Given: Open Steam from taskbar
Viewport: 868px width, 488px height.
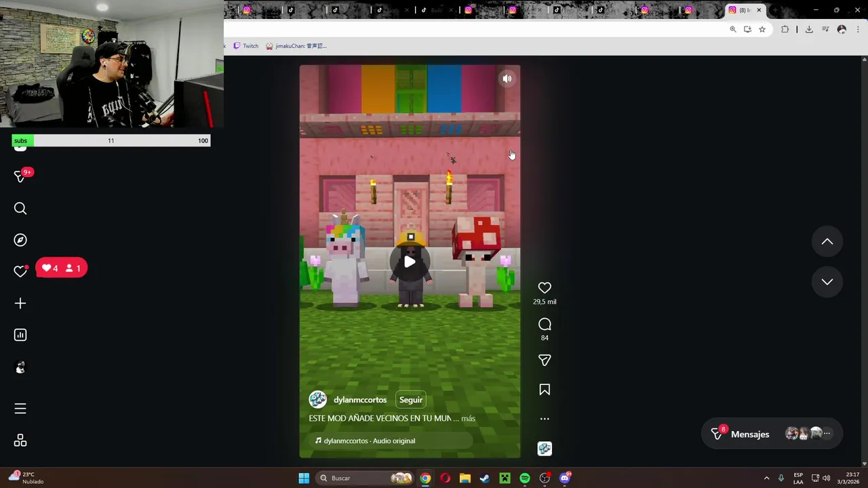Looking at the screenshot, I should pyautogui.click(x=485, y=479).
